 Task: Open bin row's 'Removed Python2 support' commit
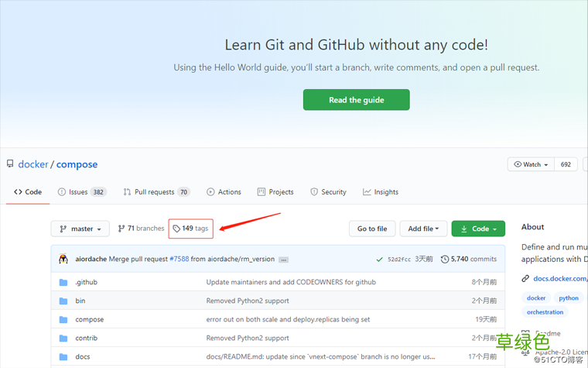(248, 301)
